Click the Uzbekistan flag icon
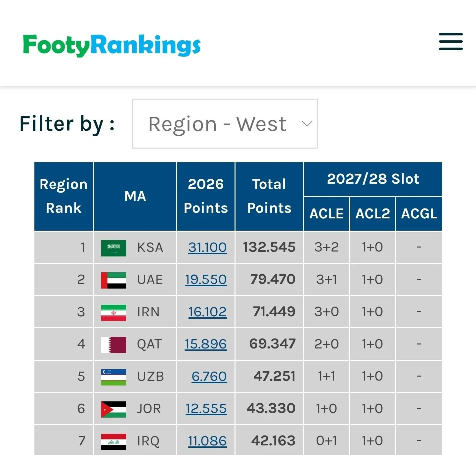Image resolution: width=476 pixels, height=455 pixels. (113, 377)
